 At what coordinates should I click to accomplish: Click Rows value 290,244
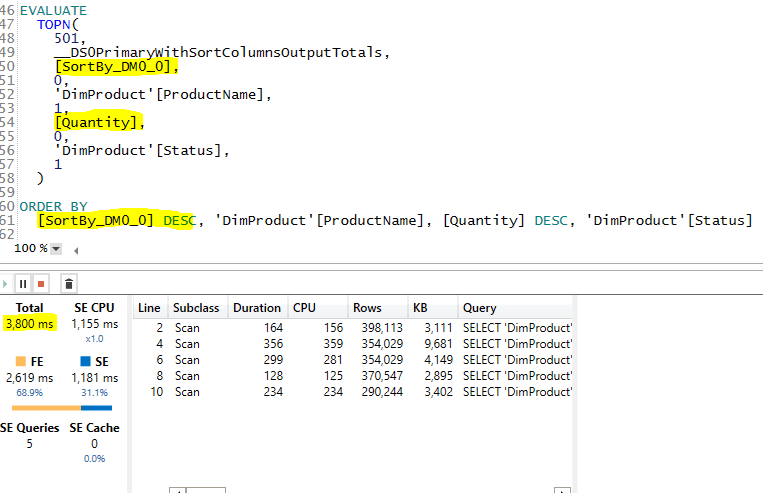[382, 392]
